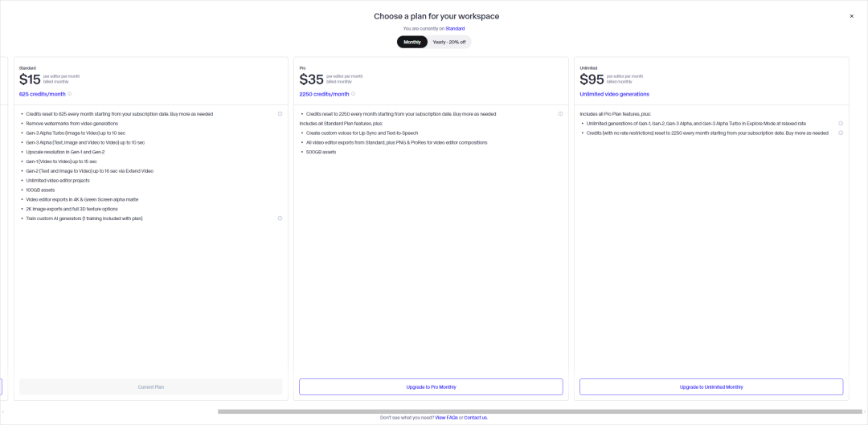Click 'Gen-3 Alpha (Text, Image and Video to Video)' row
868x425 pixels.
click(85, 142)
